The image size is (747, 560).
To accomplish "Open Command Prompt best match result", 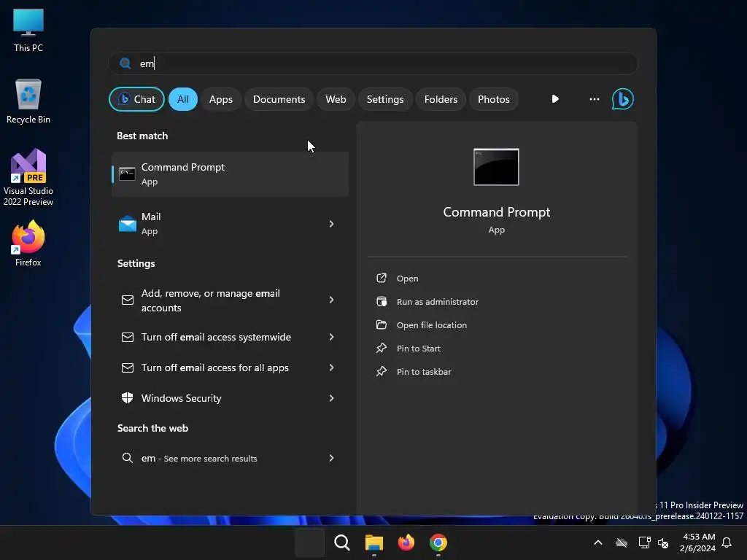I will coord(230,174).
